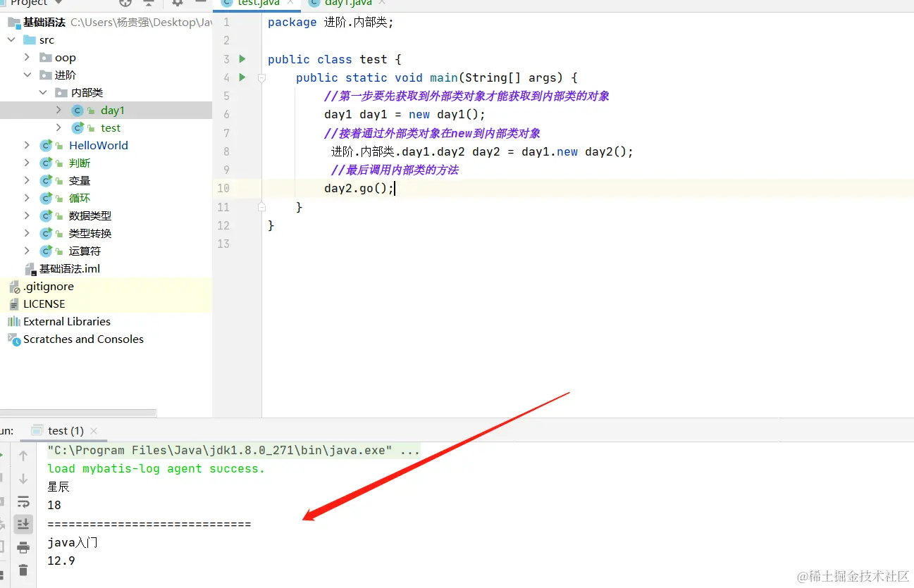Image resolution: width=914 pixels, height=588 pixels.
Task: Clear console output with the trash icon
Action: (x=23, y=570)
